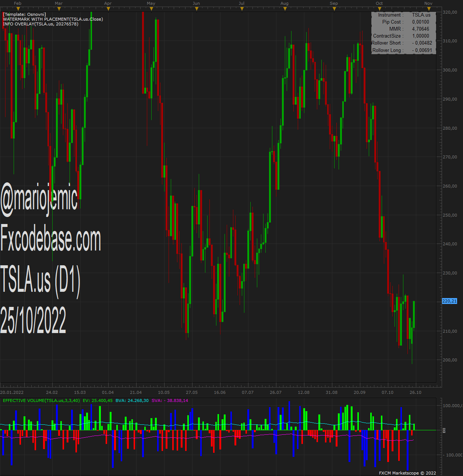Click the Oct month marker triangle
Screen dimensions: 463x476
[380, 9]
